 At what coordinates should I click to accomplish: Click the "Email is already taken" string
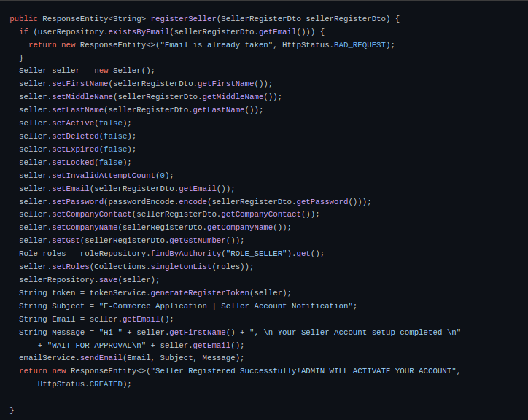214,45
